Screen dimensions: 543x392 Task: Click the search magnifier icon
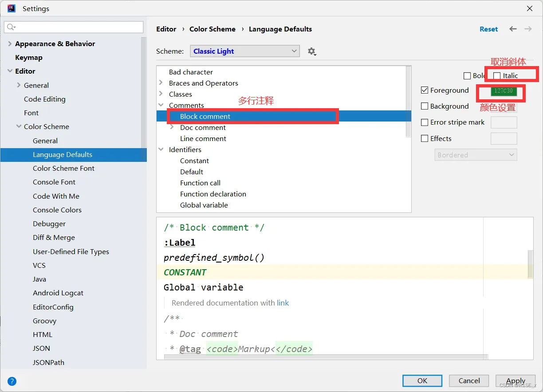click(11, 27)
